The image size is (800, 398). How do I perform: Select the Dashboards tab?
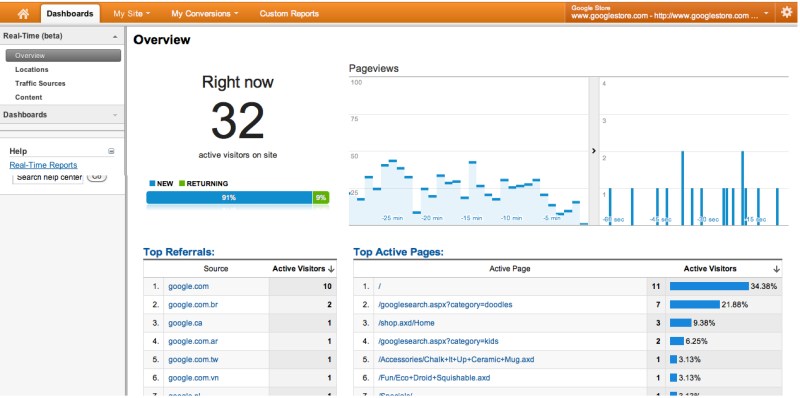tap(70, 14)
